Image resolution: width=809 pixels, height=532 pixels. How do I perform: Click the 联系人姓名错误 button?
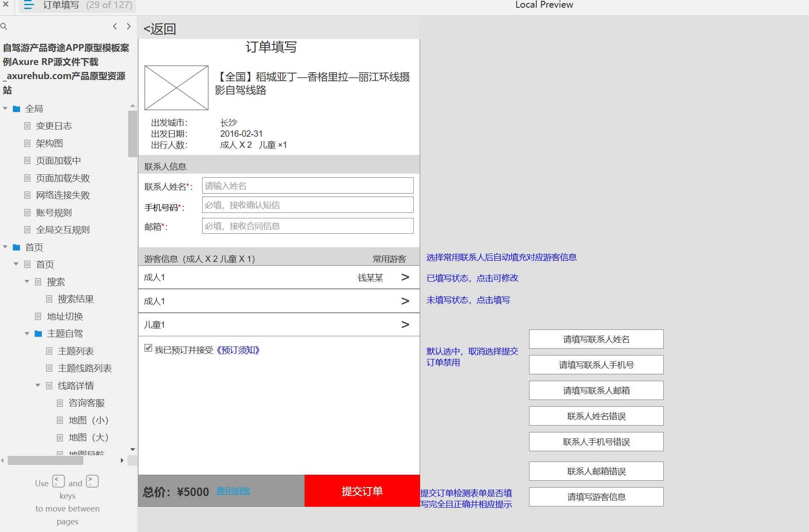click(x=596, y=416)
